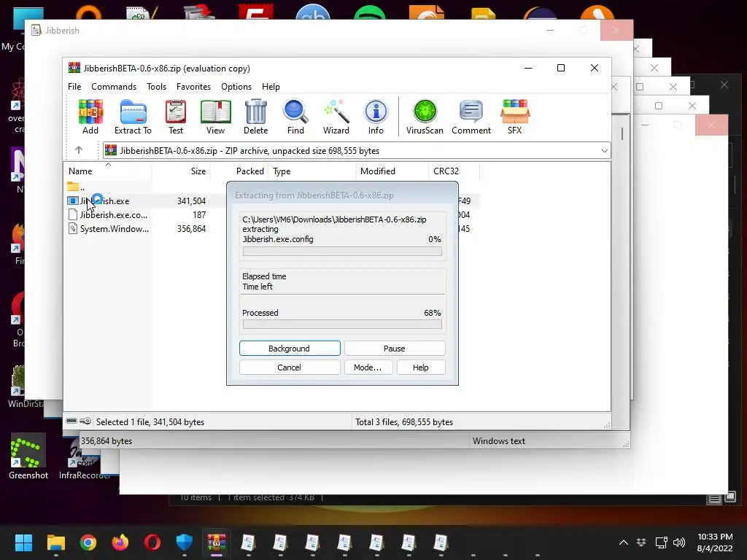Viewport: 747px width, 560px height.
Task: Open the Find magnifier tool
Action: pos(295,117)
